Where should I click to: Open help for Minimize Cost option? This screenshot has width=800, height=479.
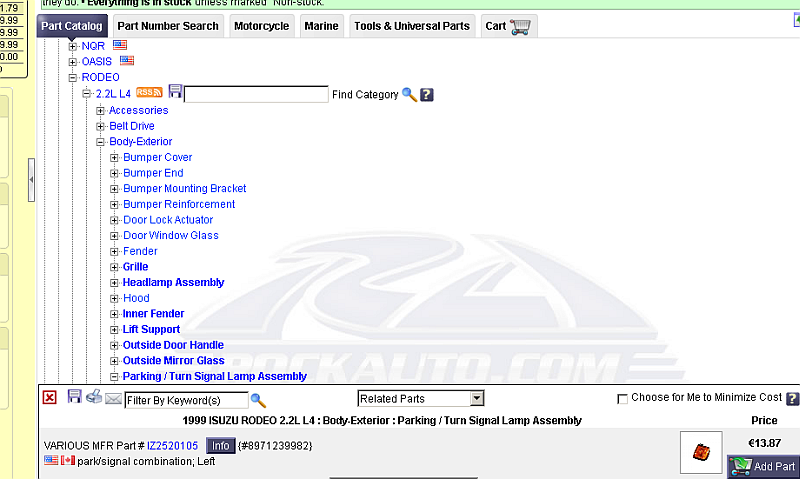(x=792, y=398)
